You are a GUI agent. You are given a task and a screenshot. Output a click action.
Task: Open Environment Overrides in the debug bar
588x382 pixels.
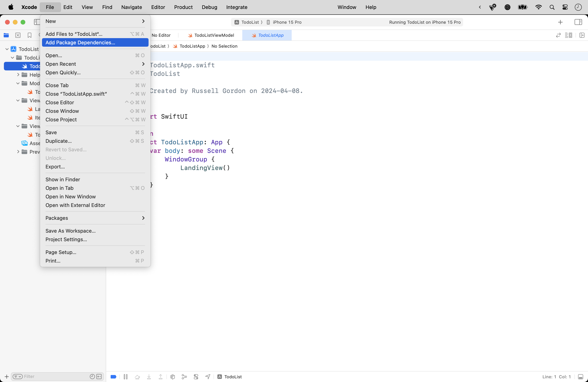click(196, 377)
